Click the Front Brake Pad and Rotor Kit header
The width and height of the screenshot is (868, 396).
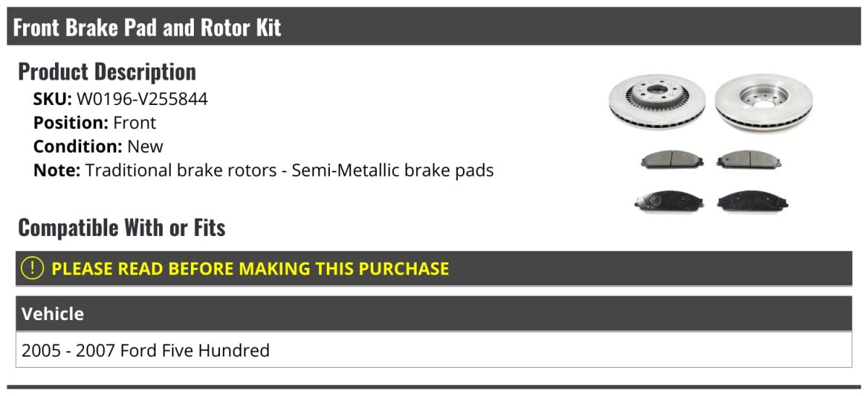coord(147,28)
